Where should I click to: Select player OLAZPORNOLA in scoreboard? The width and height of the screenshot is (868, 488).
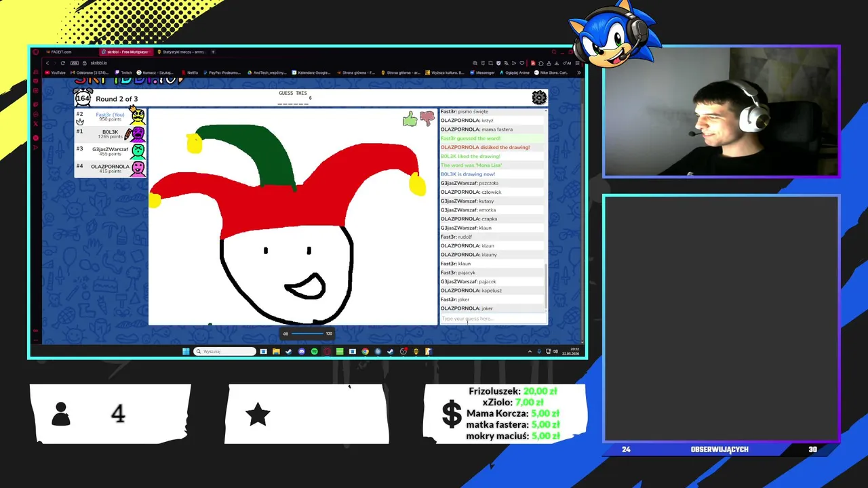[x=110, y=168]
